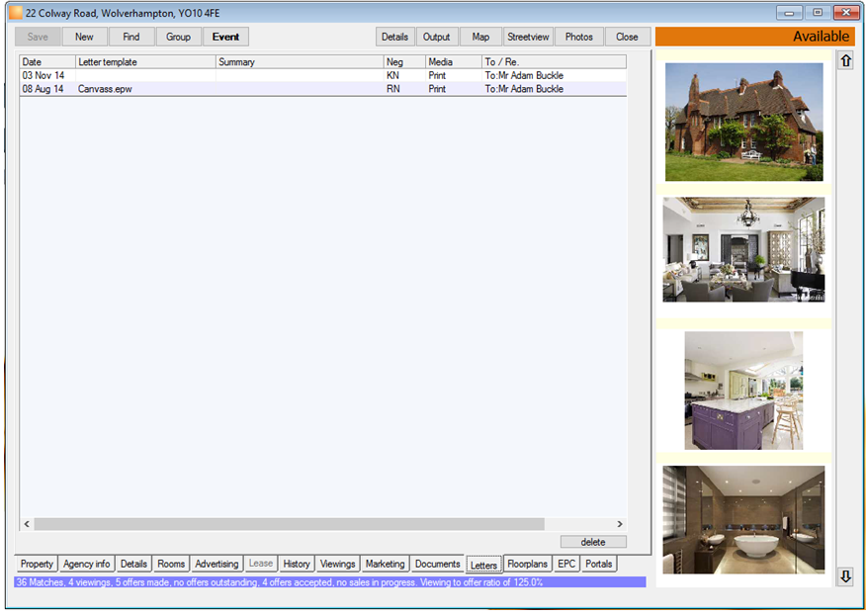This screenshot has height=616, width=867.
Task: Click the horizontal scrollbar thumb in the letters list
Action: click(290, 524)
